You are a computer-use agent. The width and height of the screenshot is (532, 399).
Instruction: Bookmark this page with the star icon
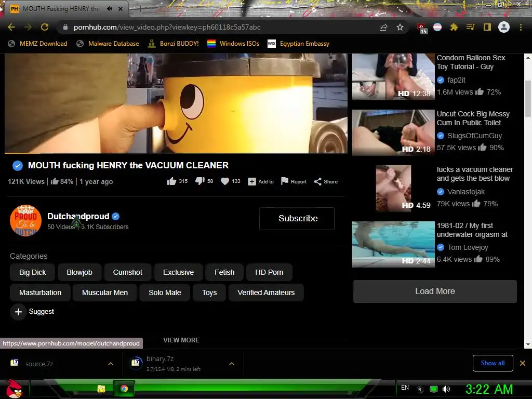[x=400, y=27]
